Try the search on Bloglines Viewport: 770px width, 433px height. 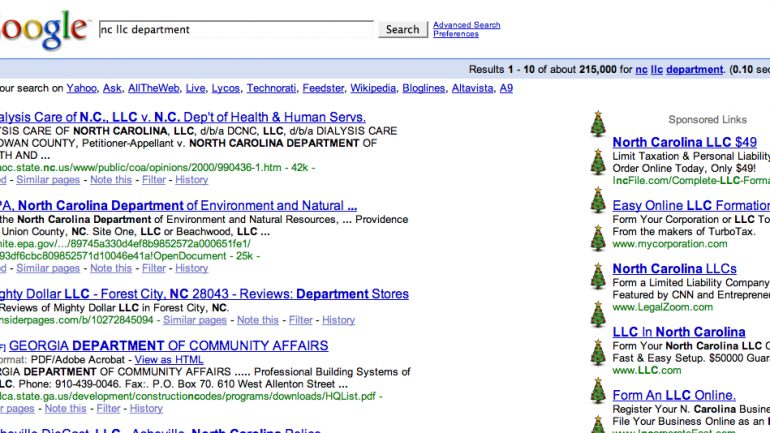[x=423, y=88]
